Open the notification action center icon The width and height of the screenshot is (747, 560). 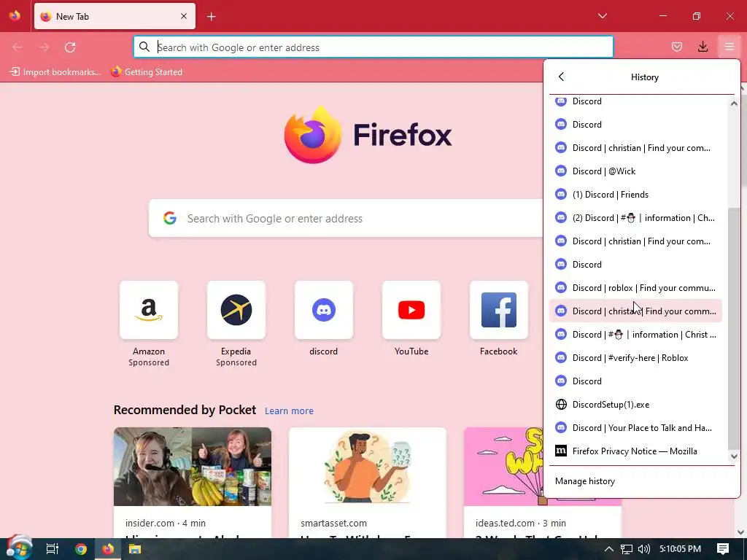pos(723,549)
